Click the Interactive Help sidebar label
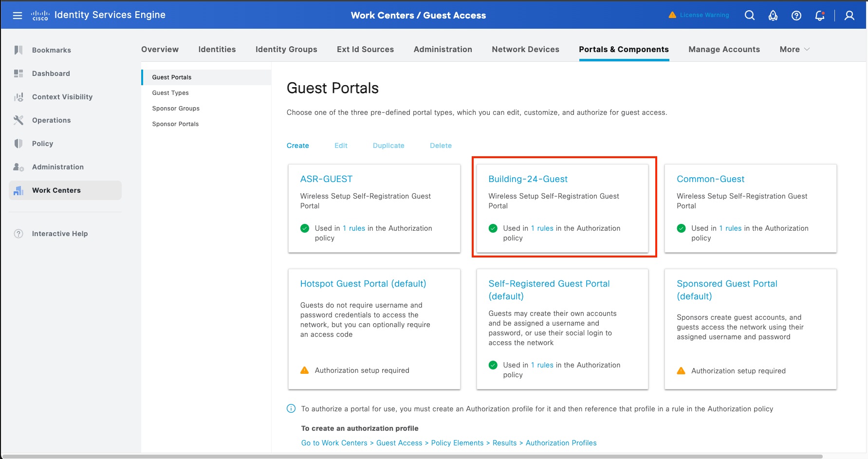The width and height of the screenshot is (868, 459). [x=60, y=234]
